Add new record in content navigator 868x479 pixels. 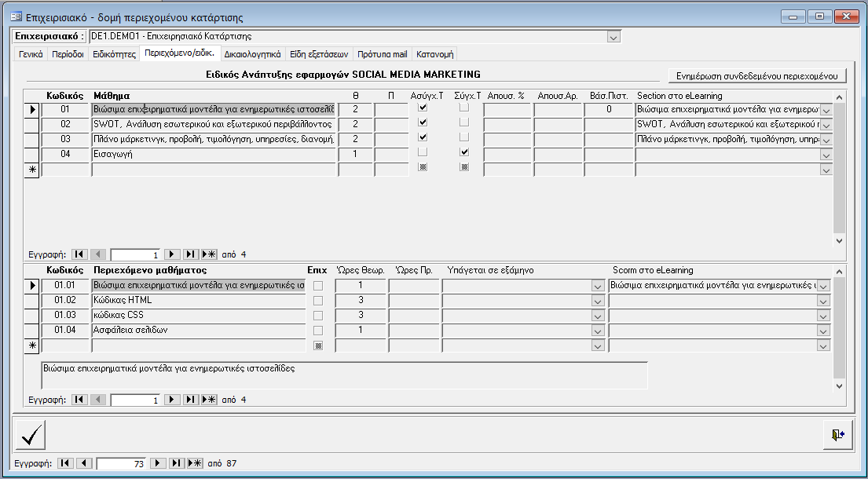[x=209, y=400]
